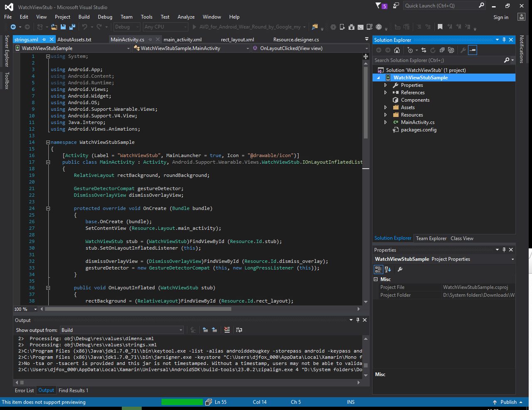Switch to Resource.designer.cs tab
532x410 pixels.
(296, 40)
